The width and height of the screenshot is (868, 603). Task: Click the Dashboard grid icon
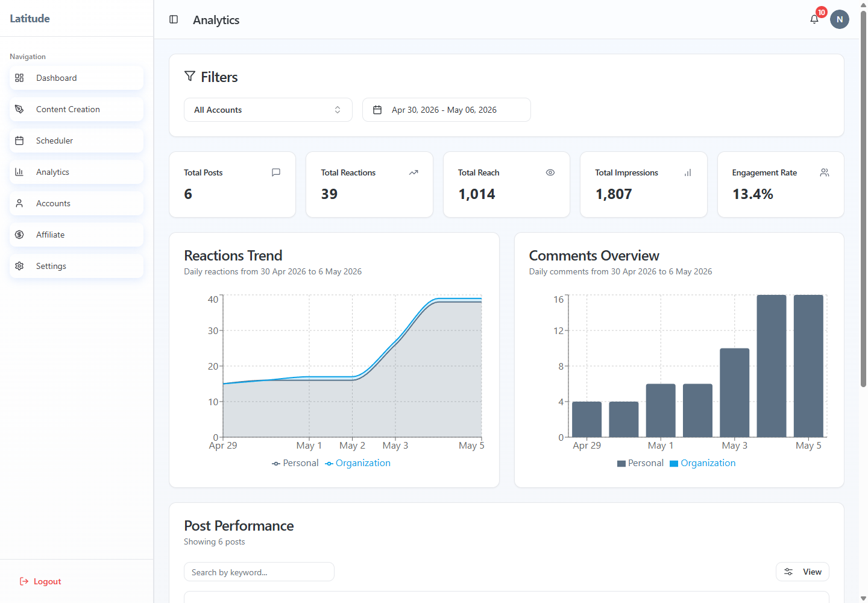pos(19,78)
